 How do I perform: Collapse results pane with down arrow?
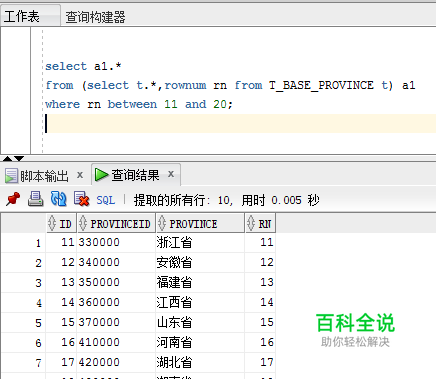[19, 158]
